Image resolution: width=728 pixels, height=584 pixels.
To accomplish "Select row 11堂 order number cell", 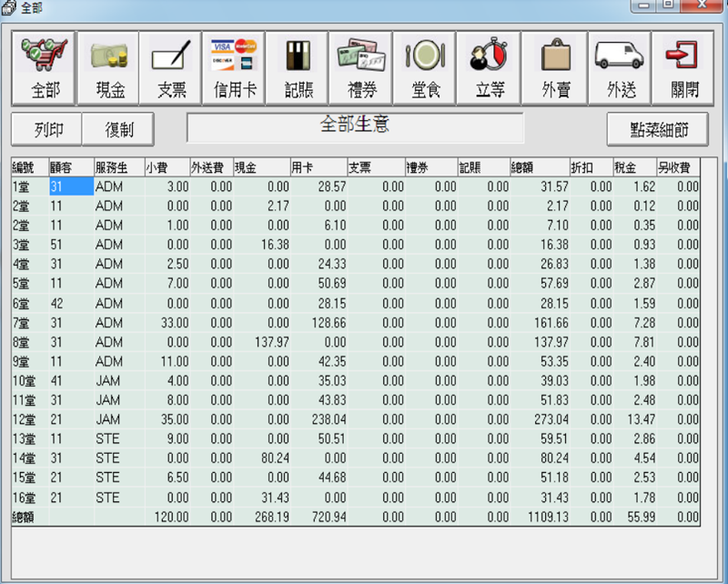I will point(30,400).
